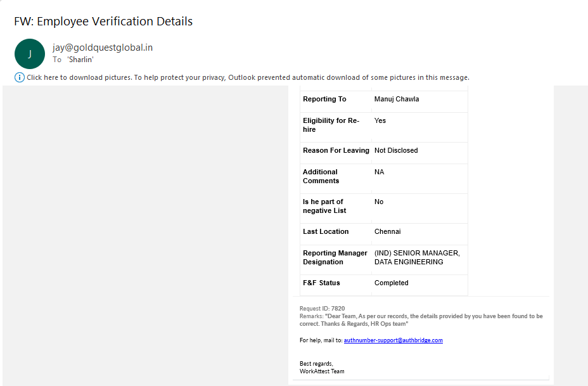Click the WorkAttest Team signature text
The height and width of the screenshot is (386, 588).
[x=322, y=371]
